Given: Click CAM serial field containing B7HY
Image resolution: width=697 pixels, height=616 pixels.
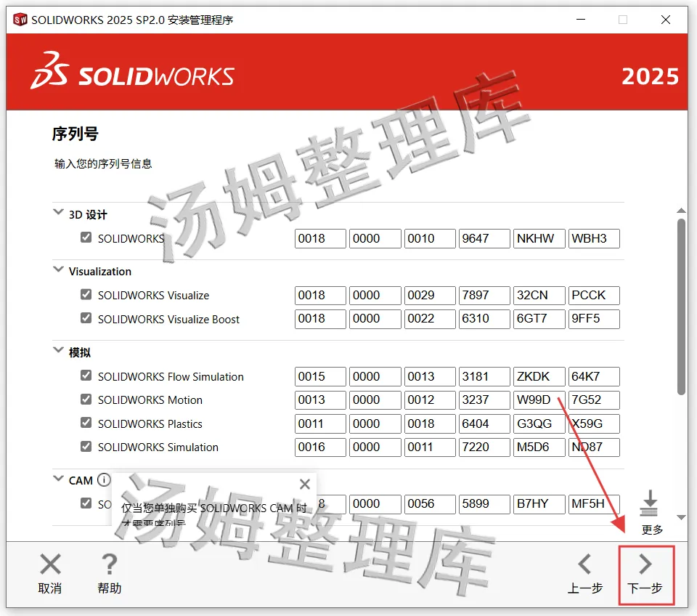Looking at the screenshot, I should [539, 504].
